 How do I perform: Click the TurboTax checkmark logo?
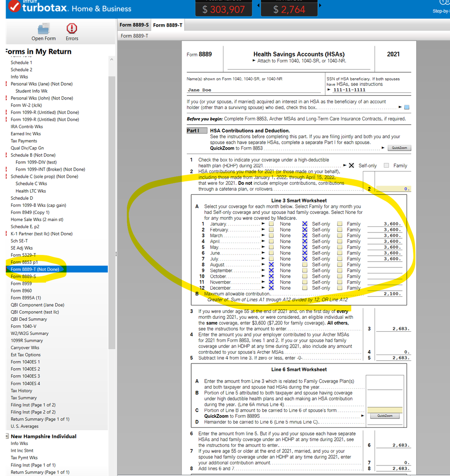(14, 6)
